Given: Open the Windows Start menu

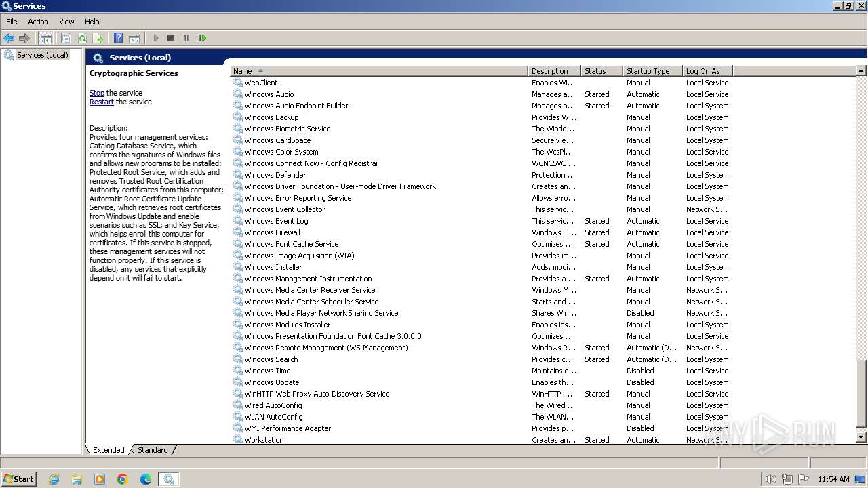Looking at the screenshot, I should point(18,479).
